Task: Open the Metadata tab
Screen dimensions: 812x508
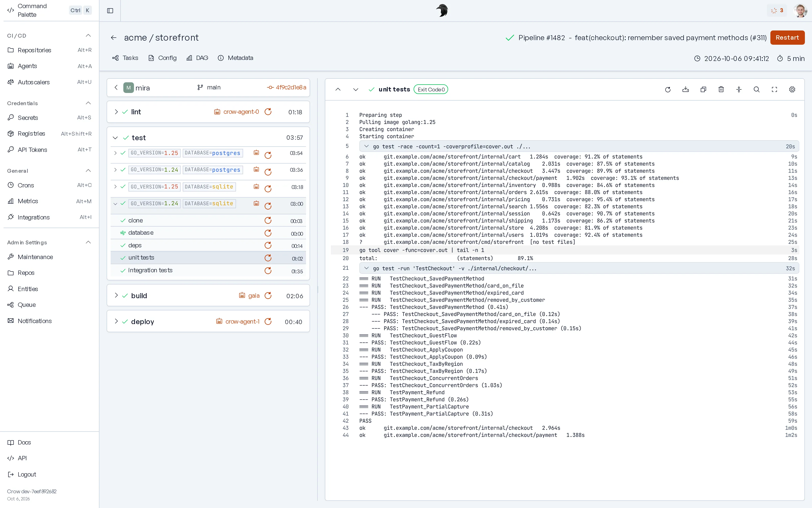Action: point(235,58)
